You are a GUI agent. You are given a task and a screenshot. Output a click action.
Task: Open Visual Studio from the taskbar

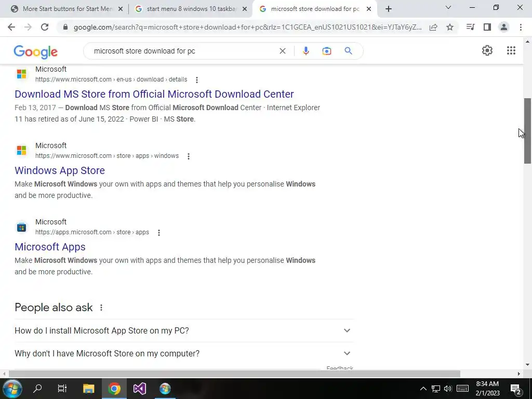(x=140, y=389)
